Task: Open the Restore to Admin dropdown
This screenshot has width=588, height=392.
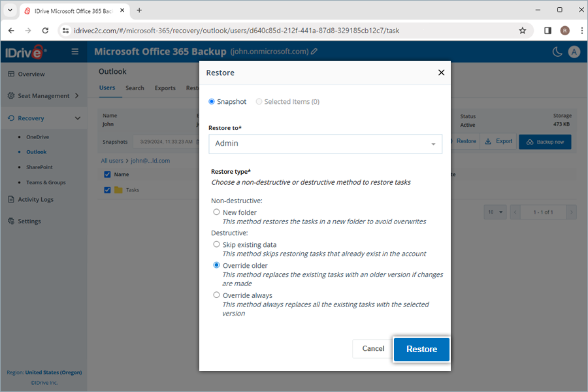Action: pyautogui.click(x=325, y=142)
